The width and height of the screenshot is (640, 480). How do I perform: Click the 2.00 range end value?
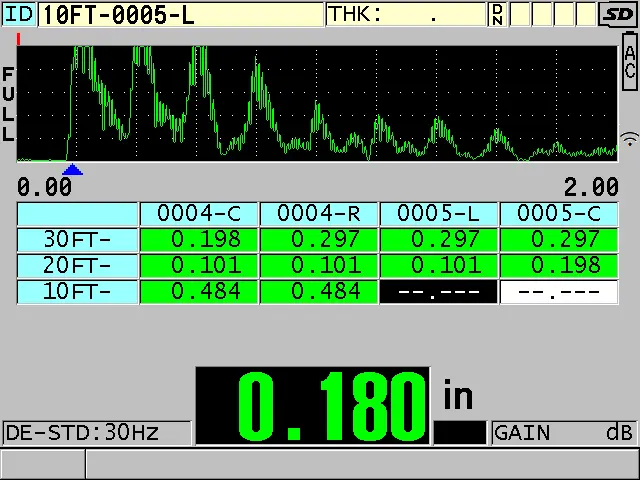pyautogui.click(x=591, y=187)
